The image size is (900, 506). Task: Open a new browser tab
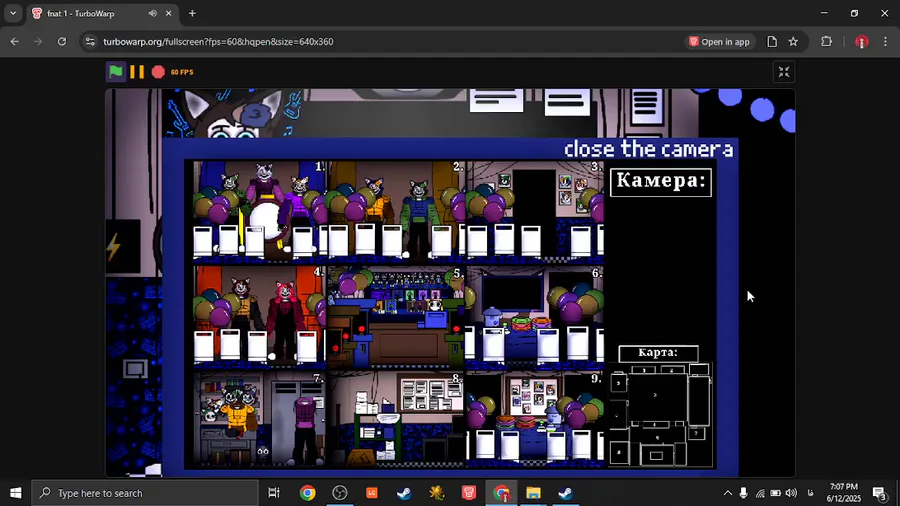point(192,13)
